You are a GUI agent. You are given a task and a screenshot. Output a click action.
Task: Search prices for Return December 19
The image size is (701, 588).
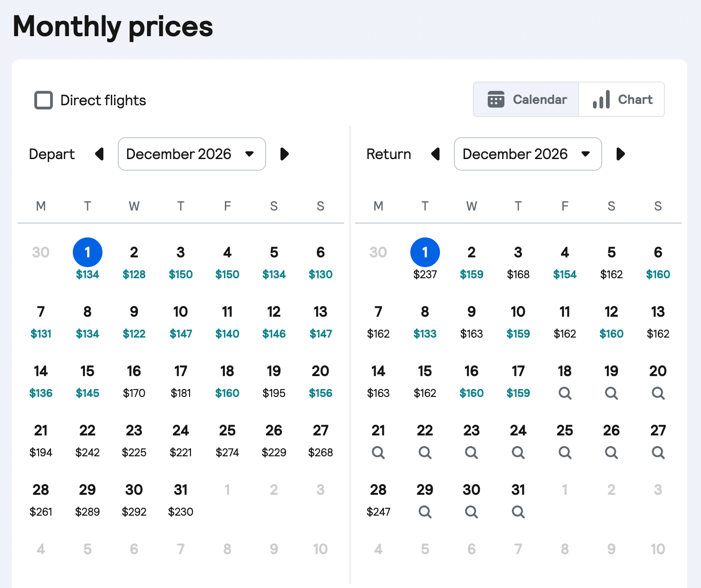click(x=612, y=393)
